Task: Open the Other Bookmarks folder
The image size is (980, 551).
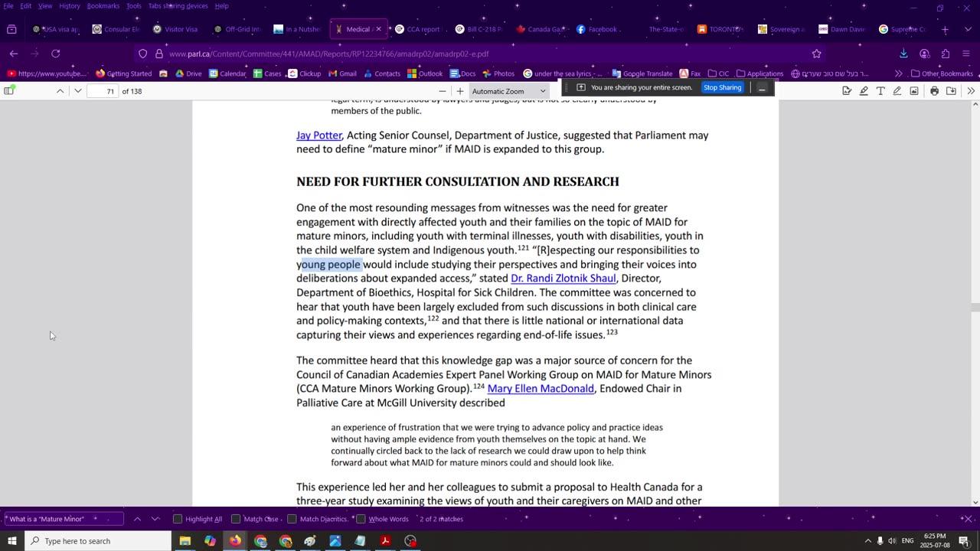Action: pos(942,73)
